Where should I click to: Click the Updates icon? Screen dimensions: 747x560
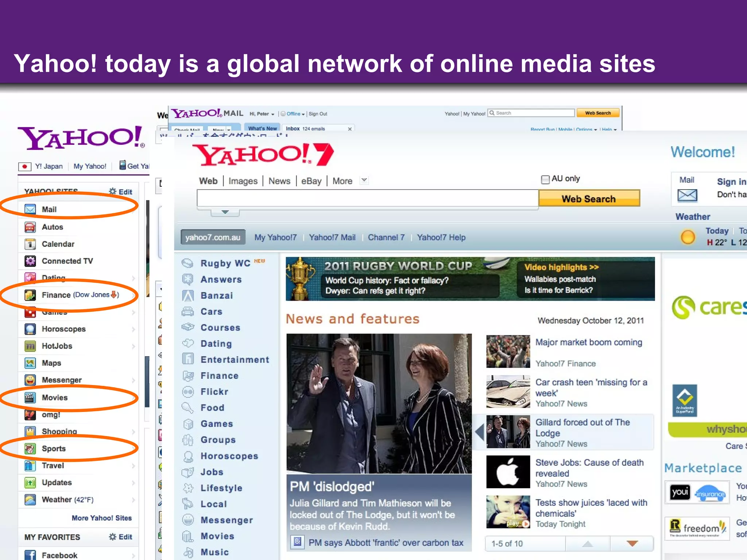click(x=30, y=483)
